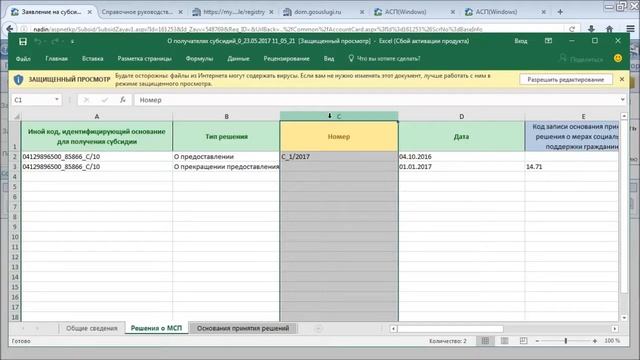Viewport: 640px width, 360px height.
Task: Click the confirm checkmark in formula bar
Action: pyautogui.click(x=104, y=100)
